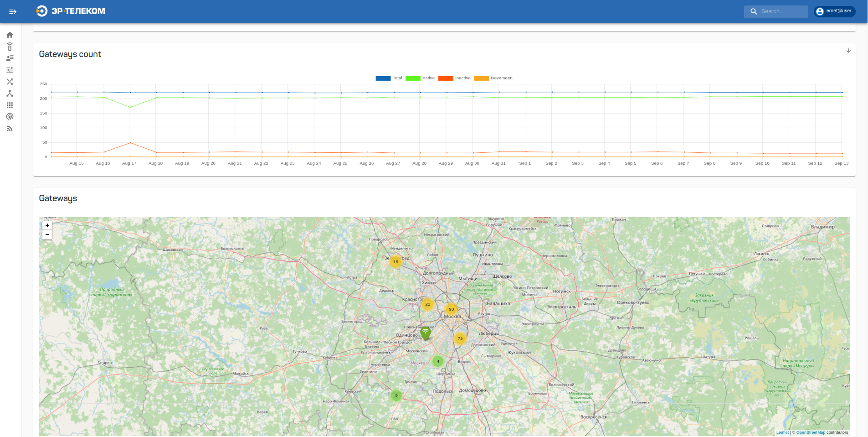Open the map cluster labeled 21
The image size is (868, 437).
(427, 304)
